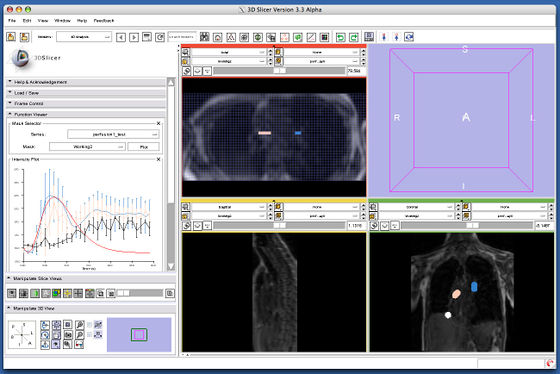The image size is (560, 374).
Task: Expand the Frame Control section
Action: (x=86, y=104)
